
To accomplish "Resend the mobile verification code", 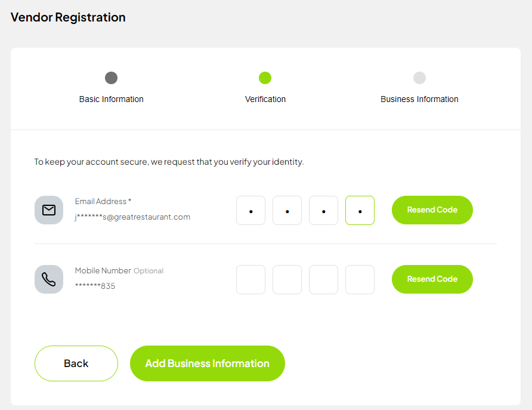I will click(432, 279).
